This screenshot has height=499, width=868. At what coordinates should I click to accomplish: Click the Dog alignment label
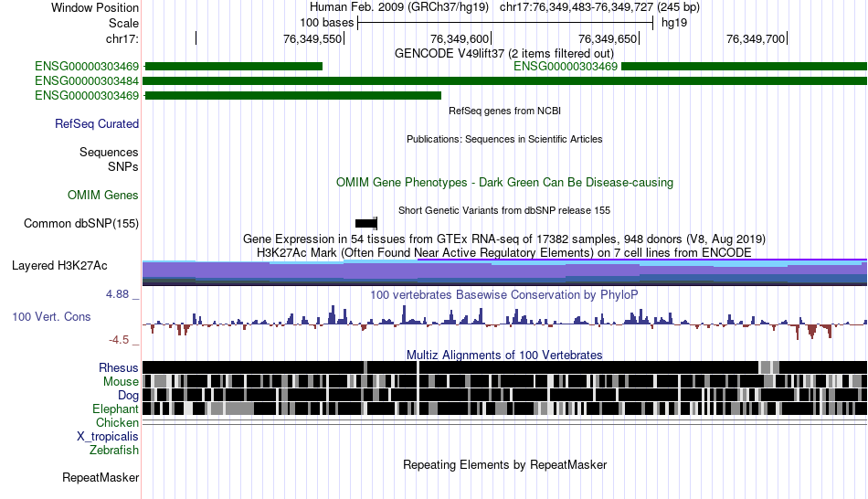point(128,396)
